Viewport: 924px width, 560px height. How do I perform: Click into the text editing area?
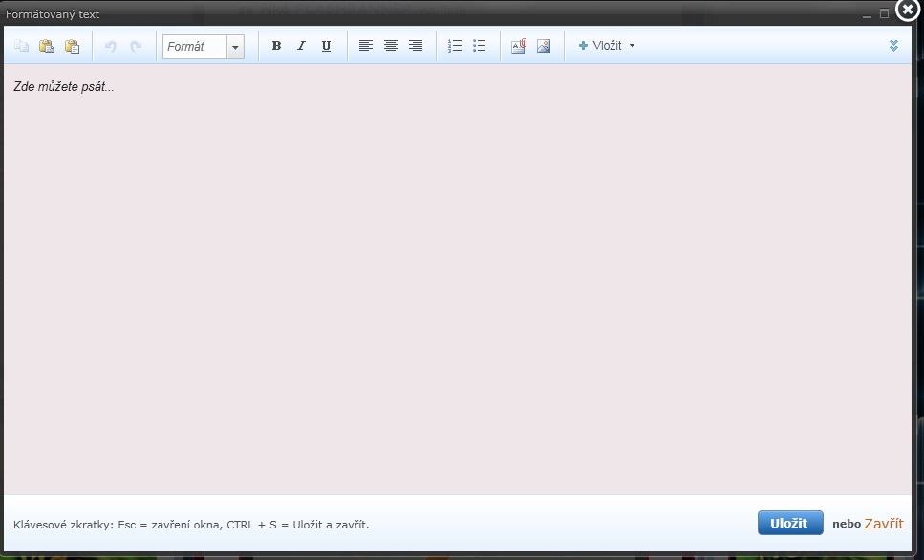(x=458, y=279)
